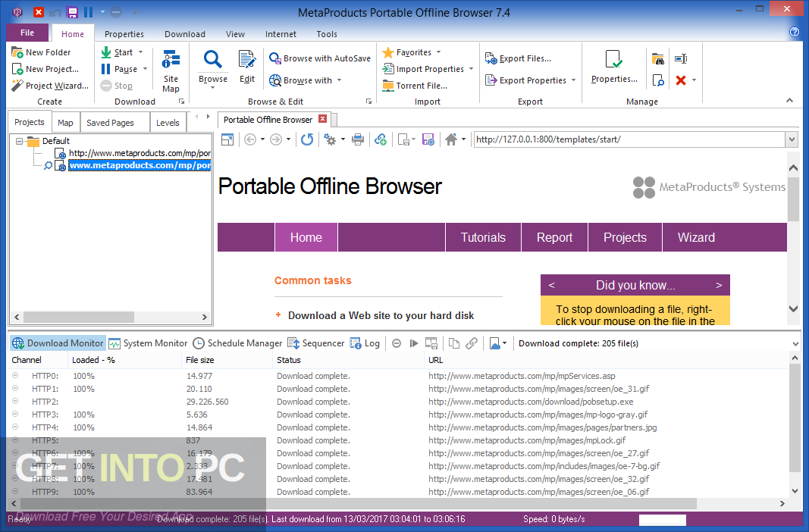809x532 pixels.
Task: Click the browser settings gear icon
Action: 330,139
